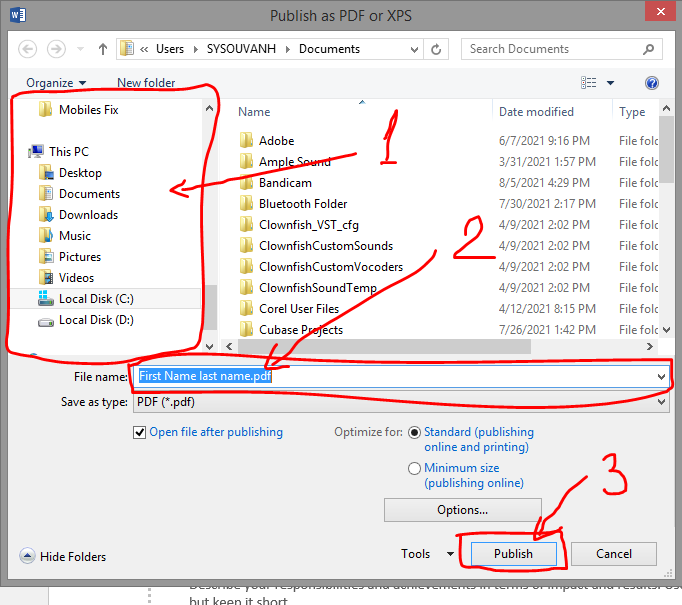Open the Save as type dropdown
Screen dimensions: 682x605
[x=401, y=402]
